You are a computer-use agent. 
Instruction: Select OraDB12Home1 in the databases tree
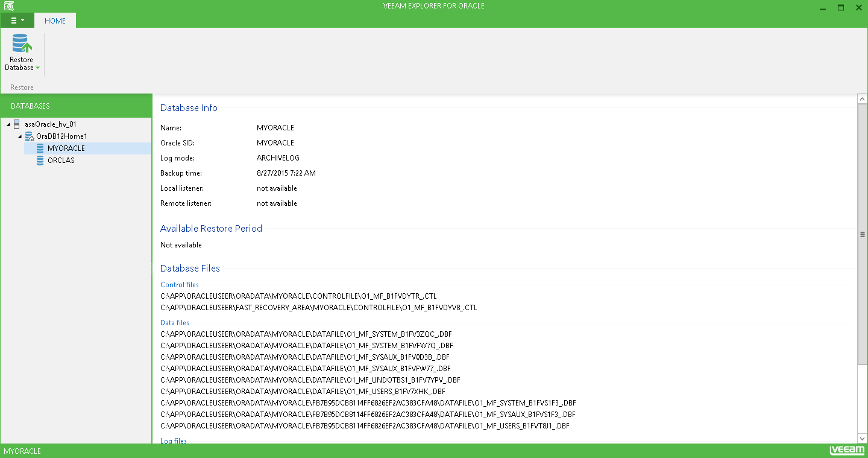[61, 136]
